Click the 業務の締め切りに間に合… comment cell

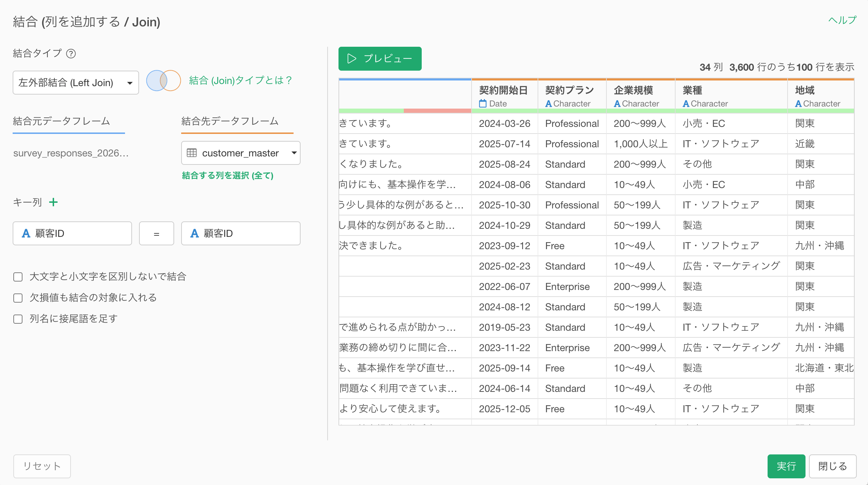(405, 348)
